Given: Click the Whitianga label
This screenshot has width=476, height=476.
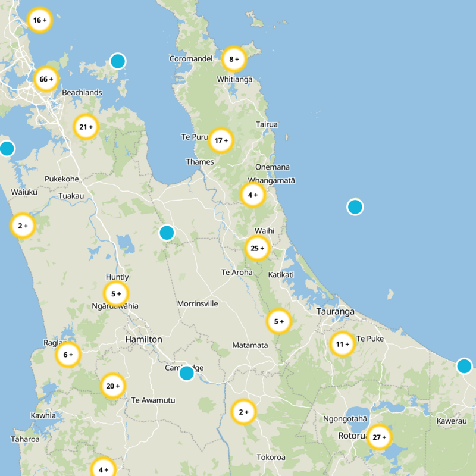Looking at the screenshot, I should (234, 79).
